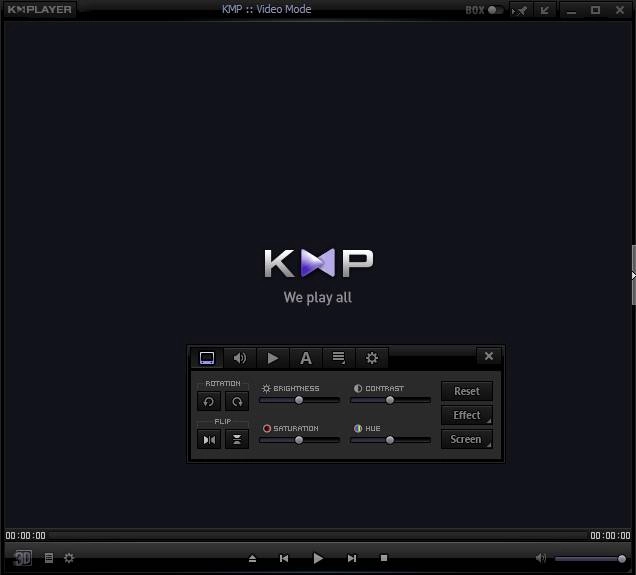Screen dimensions: 636x575
Task: Click the eject/open file button
Action: click(252, 558)
